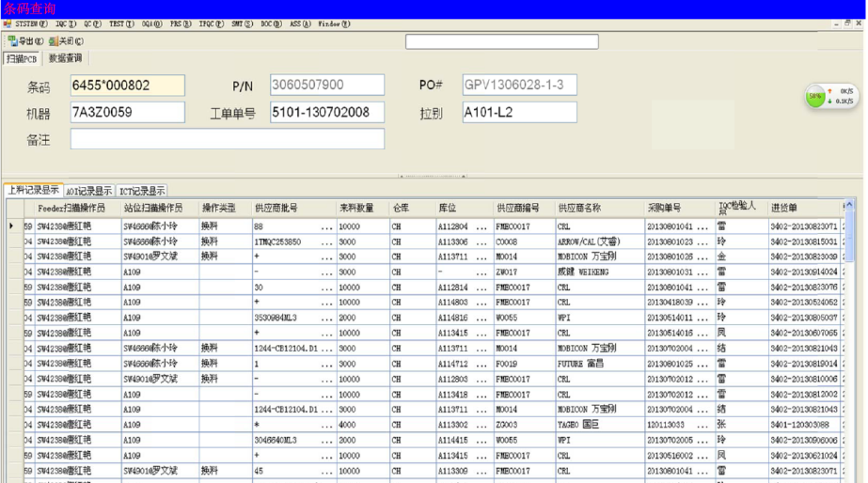Click the 导出 export icon in the toolbar

click(13, 41)
